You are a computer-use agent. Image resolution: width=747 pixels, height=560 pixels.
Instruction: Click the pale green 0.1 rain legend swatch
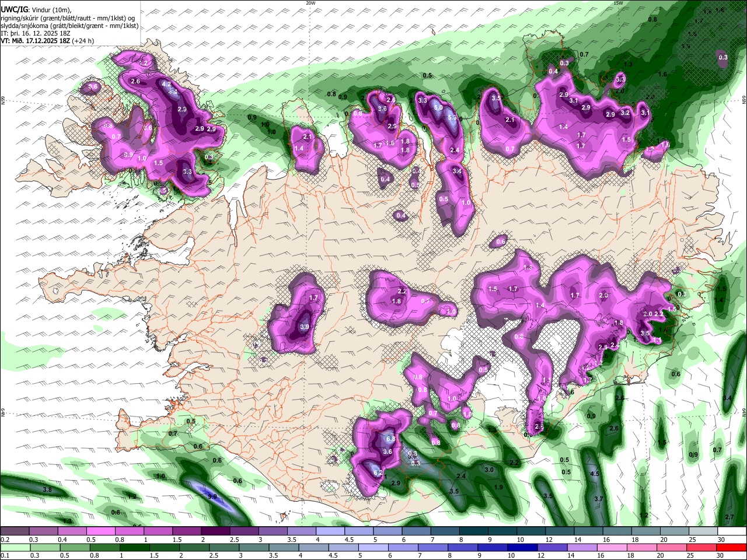tap(14, 547)
